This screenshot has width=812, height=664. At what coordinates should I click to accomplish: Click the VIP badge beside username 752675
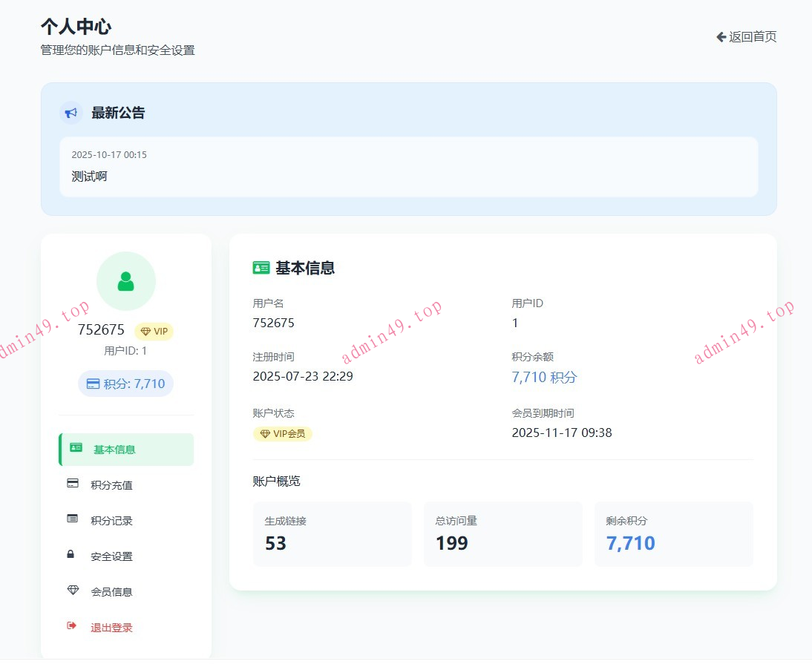pos(154,332)
